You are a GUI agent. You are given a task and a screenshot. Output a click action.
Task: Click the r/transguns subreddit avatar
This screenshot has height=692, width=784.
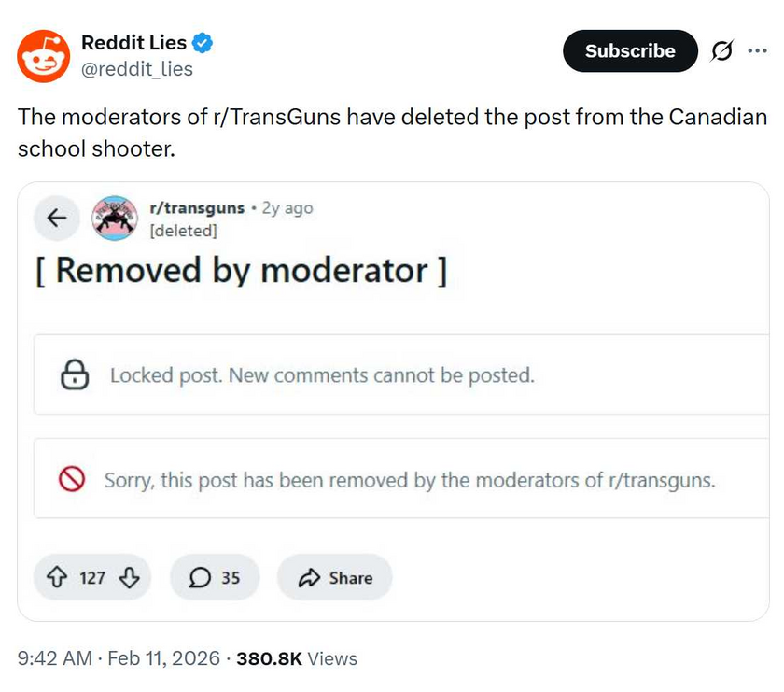[115, 218]
